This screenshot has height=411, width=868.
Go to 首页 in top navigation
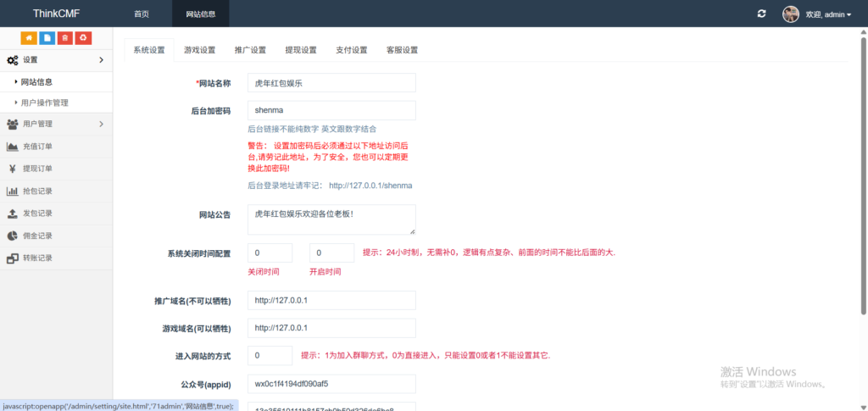click(142, 14)
